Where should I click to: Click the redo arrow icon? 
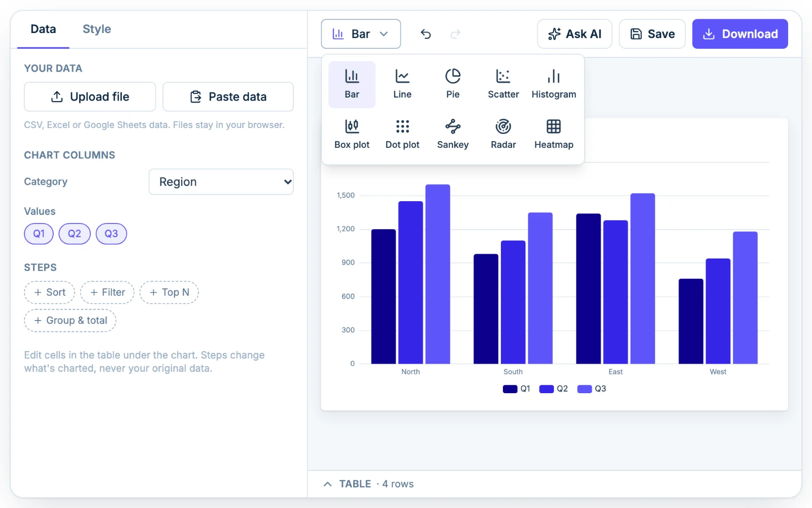[456, 34]
